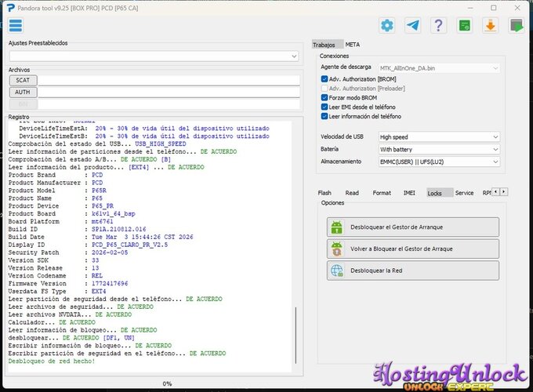Viewport: 533px width, 392px height.
Task: Click Desbloquear la Red button
Action: pos(413,270)
